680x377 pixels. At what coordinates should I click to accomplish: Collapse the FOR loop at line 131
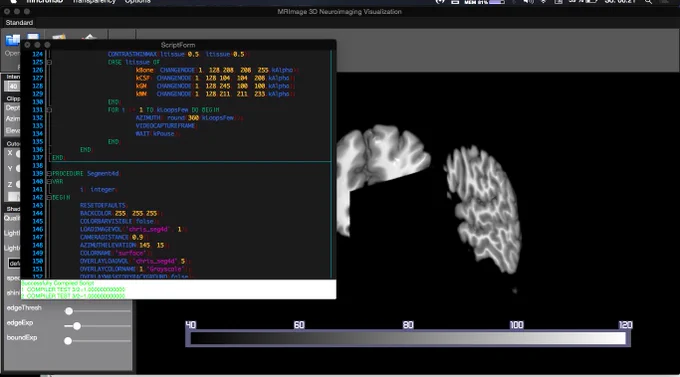(49, 110)
